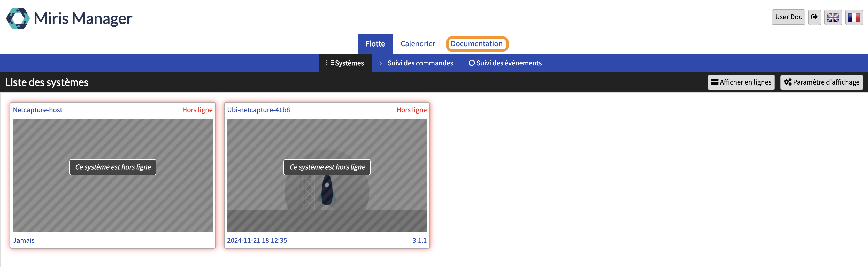Open Suivi des événements sub-tab
868x267 pixels.
[505, 63]
